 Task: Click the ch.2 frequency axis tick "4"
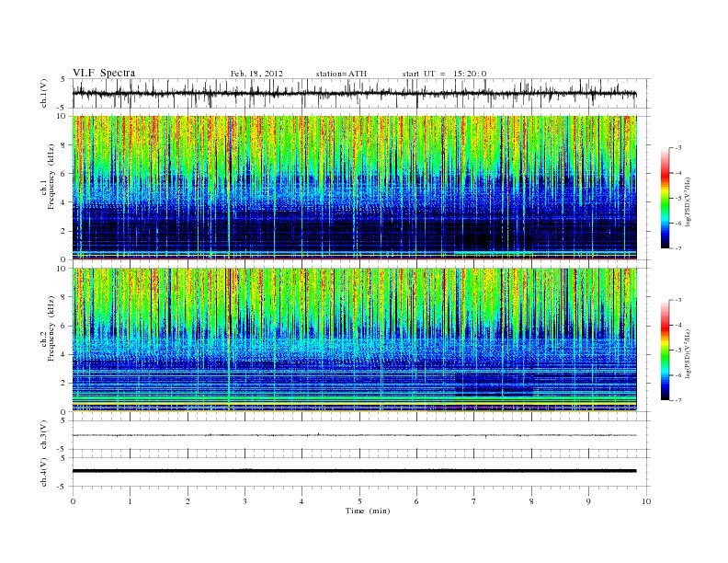point(63,354)
